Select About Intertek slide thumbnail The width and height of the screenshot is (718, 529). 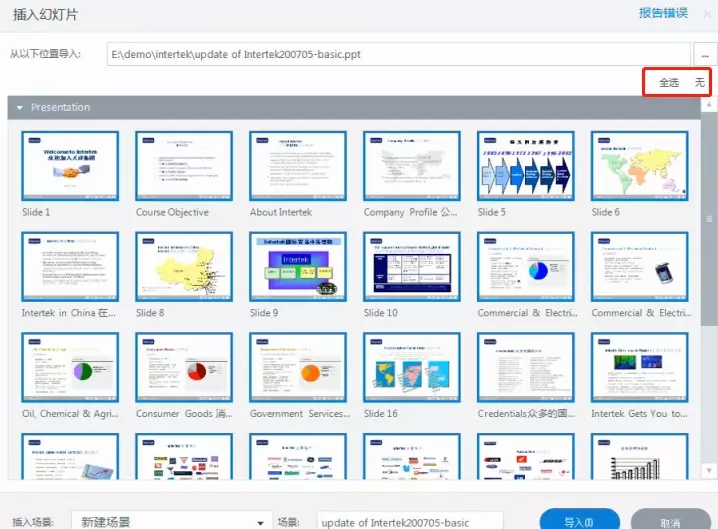point(298,166)
